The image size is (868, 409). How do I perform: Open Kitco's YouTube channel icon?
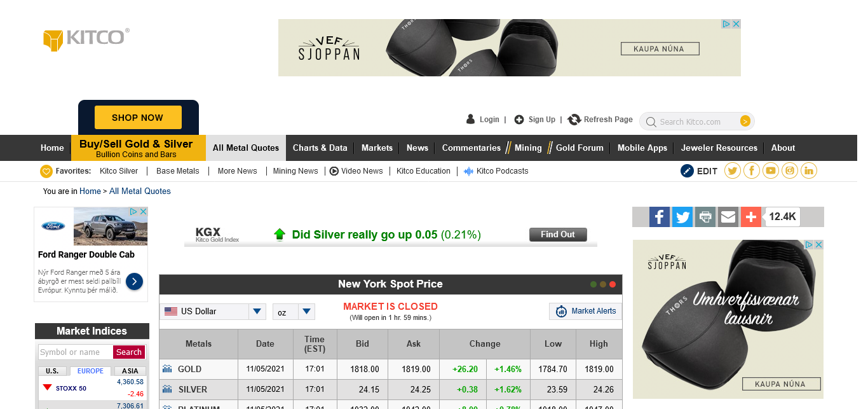771,170
